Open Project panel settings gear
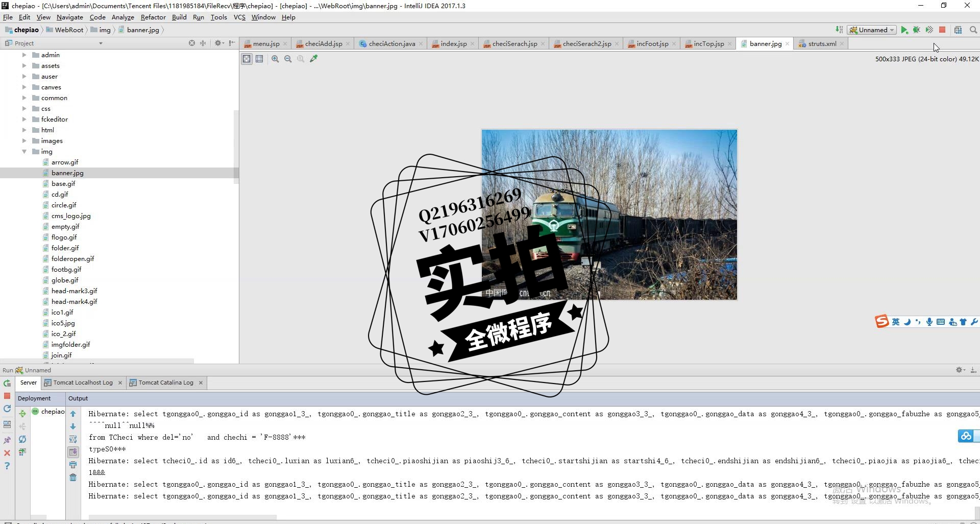980x524 pixels. click(x=219, y=43)
